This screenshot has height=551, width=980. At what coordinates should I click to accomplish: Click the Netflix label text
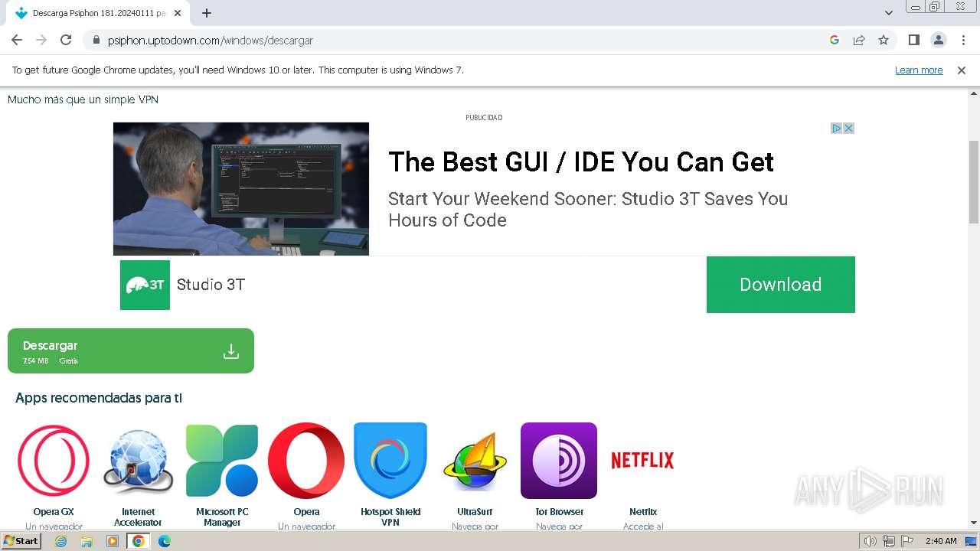pos(643,512)
